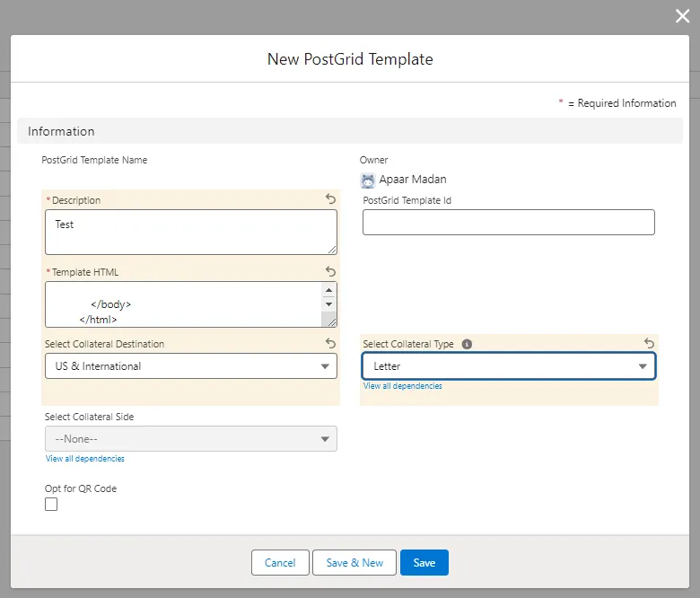The width and height of the screenshot is (700, 598).
Task: Open the Select Collateral Type dropdown
Action: click(x=509, y=366)
